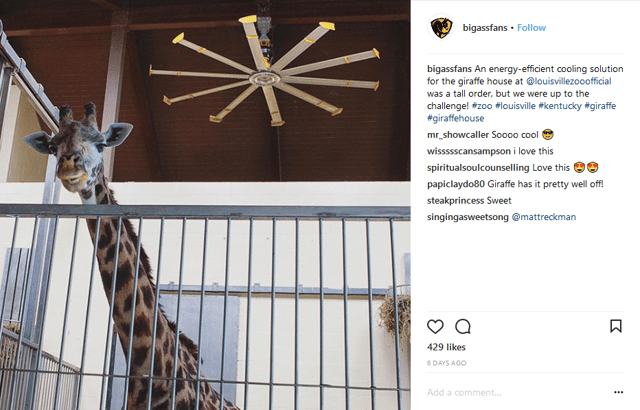Focus the Add a comment field
Screen dimensions: 640x410
point(518,392)
